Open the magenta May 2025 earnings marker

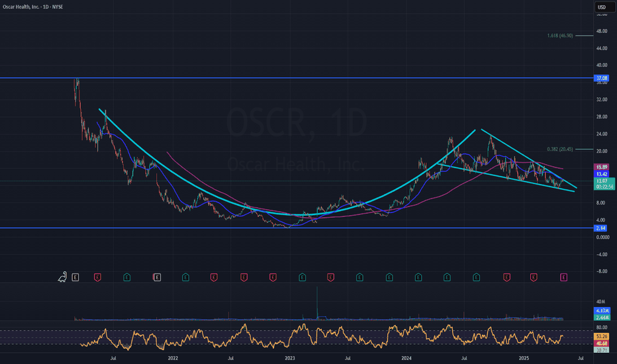tap(563, 277)
